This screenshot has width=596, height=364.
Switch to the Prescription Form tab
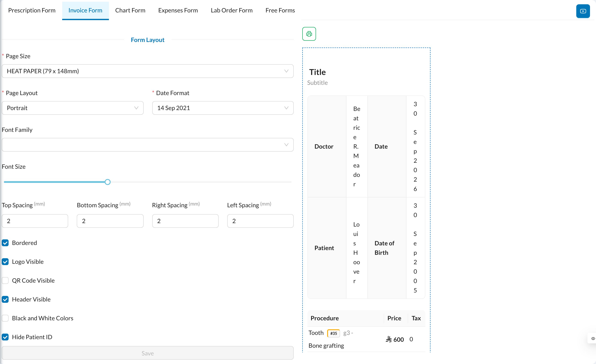click(32, 10)
